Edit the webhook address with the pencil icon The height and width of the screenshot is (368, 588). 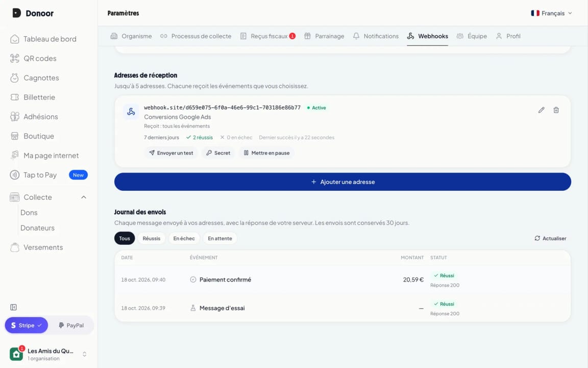pos(541,110)
